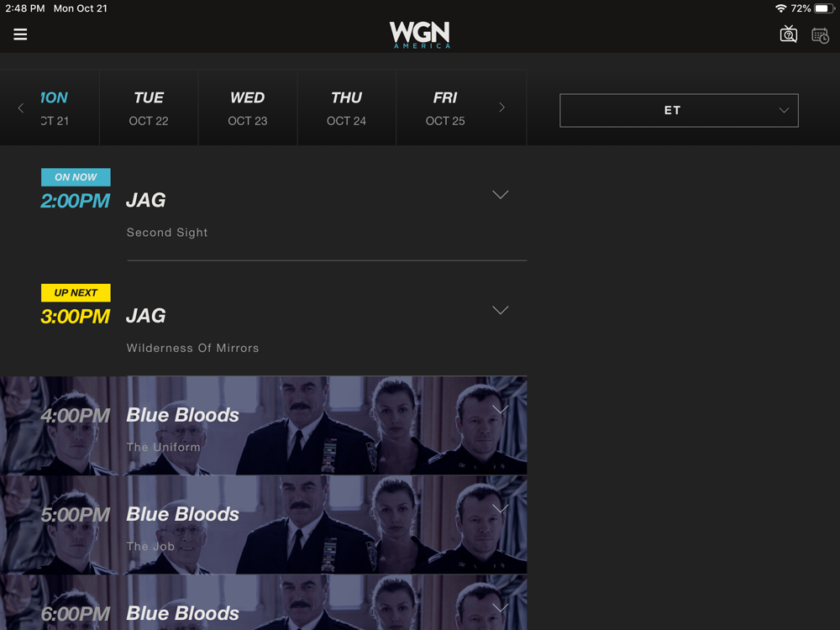Expand Blue Bloods The Job details
This screenshot has height=630, width=840.
(500, 509)
